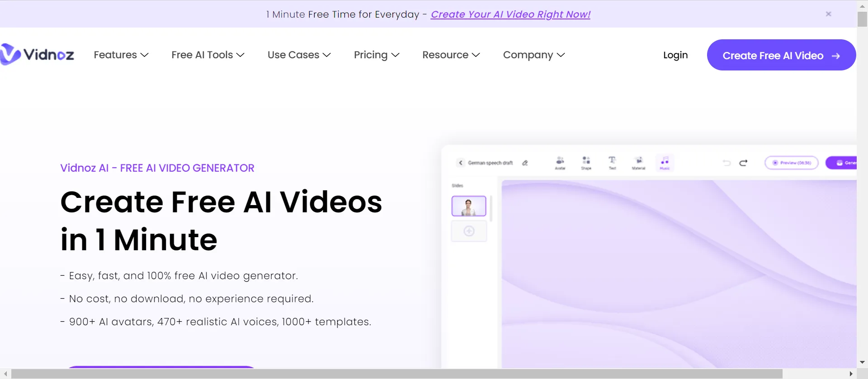This screenshot has width=868, height=379.
Task: Click the vertical scrollbar down arrow
Action: (x=862, y=362)
